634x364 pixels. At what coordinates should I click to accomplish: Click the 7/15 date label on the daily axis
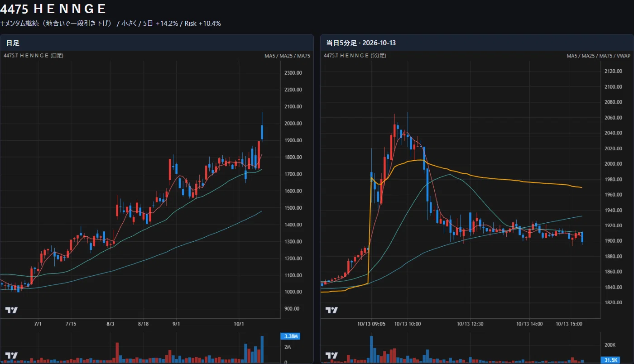pyautogui.click(x=71, y=324)
